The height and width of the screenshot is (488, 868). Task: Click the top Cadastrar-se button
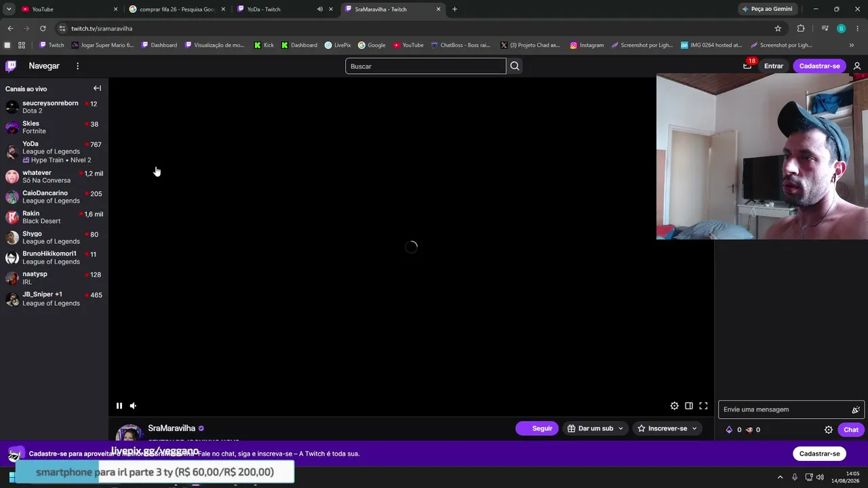click(x=819, y=66)
